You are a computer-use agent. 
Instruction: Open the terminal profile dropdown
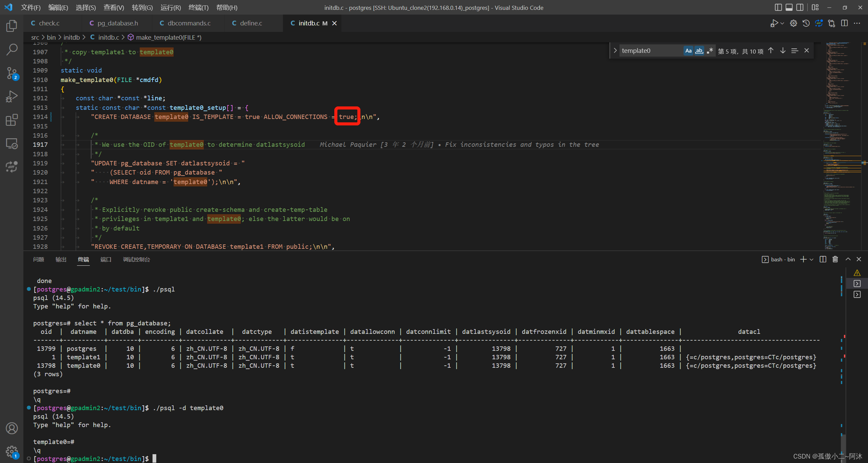(x=811, y=259)
